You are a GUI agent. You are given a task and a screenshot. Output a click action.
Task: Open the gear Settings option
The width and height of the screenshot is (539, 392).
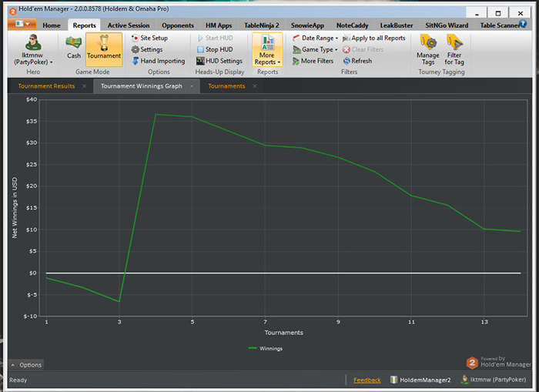[147, 49]
